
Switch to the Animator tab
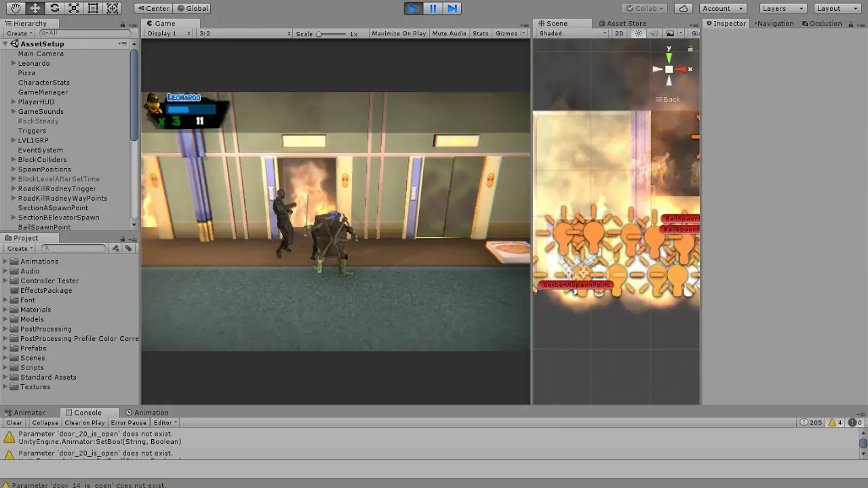[x=25, y=412]
